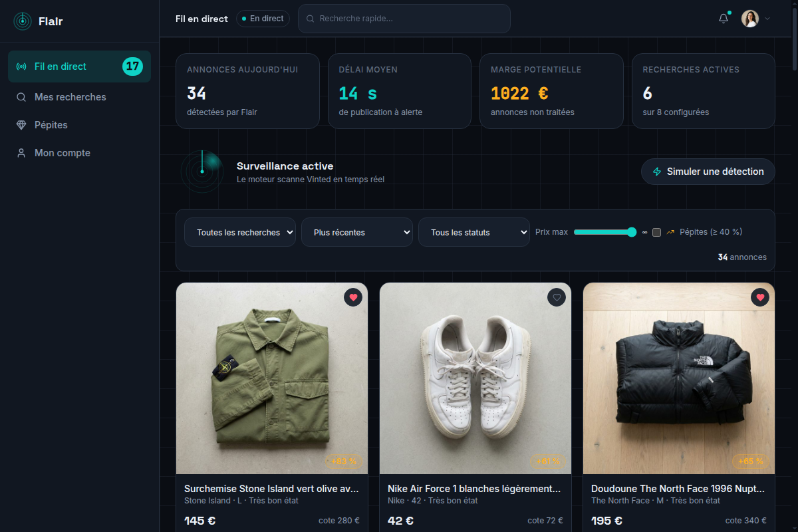This screenshot has height=532, width=798.
Task: Click the user avatar picture
Action: [x=750, y=19]
